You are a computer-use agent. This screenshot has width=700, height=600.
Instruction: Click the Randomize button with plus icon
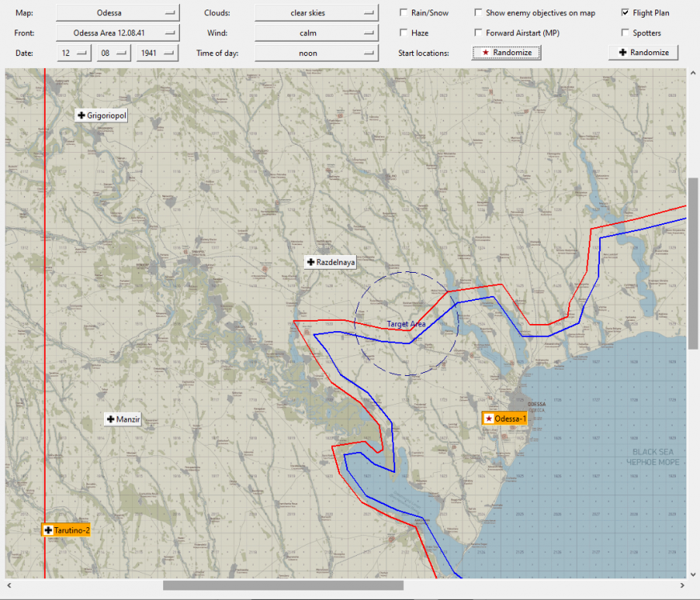(x=643, y=53)
